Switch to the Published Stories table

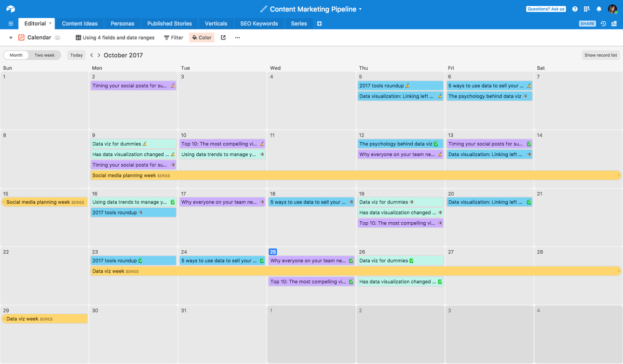click(169, 23)
